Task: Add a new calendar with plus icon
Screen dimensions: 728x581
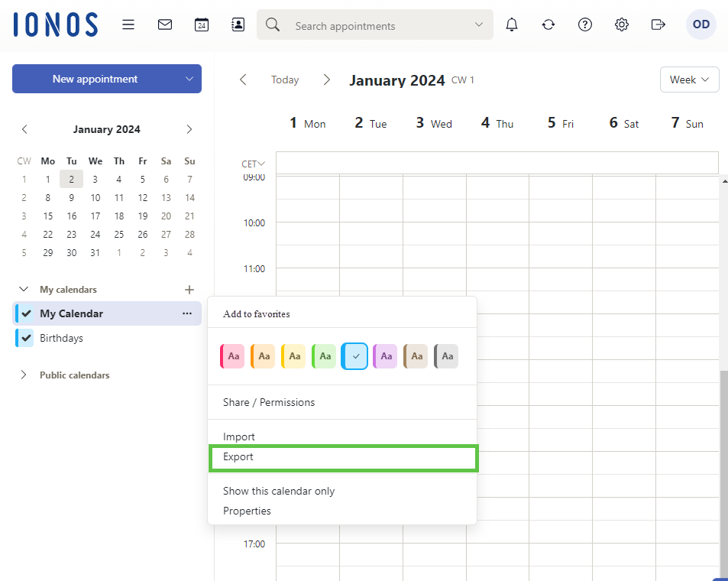Action: pyautogui.click(x=189, y=290)
